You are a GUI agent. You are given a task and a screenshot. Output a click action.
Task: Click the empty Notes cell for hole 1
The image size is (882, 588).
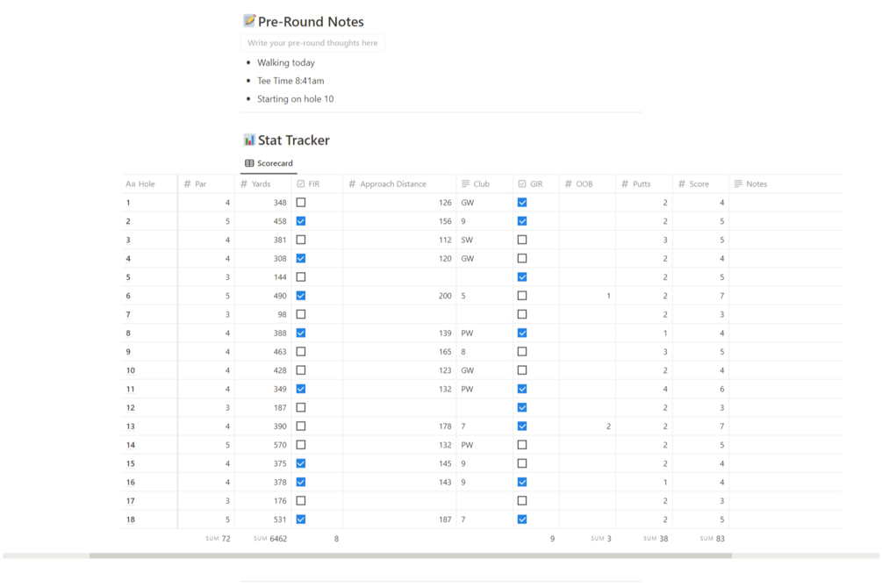click(x=785, y=202)
